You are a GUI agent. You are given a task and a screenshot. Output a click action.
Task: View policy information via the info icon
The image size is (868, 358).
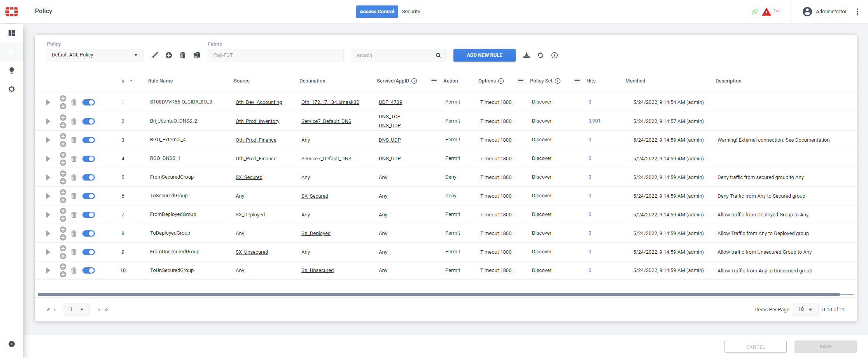coord(555,55)
